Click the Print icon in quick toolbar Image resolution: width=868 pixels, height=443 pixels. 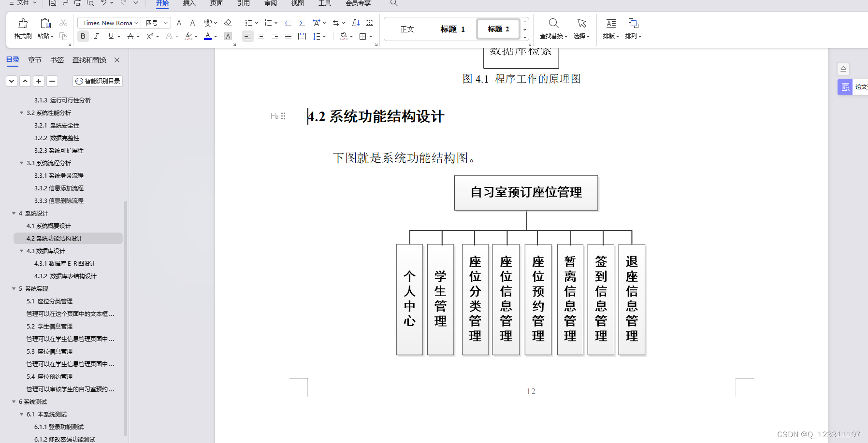click(78, 3)
